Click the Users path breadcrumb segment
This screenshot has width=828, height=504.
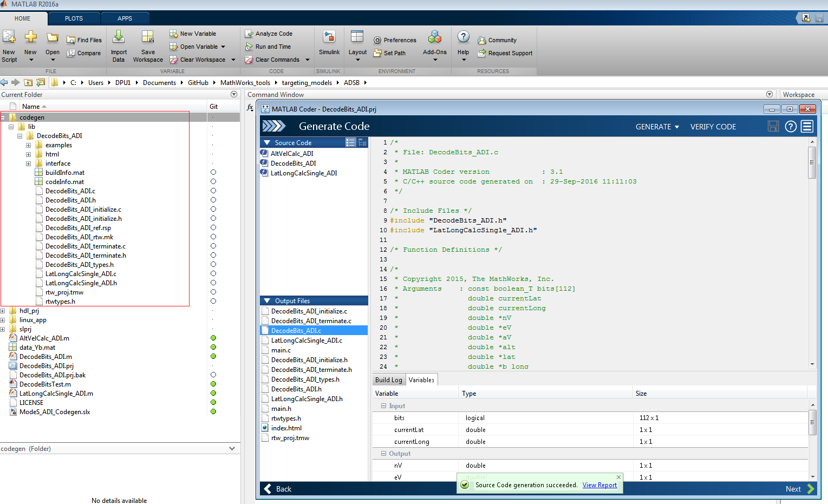point(96,83)
